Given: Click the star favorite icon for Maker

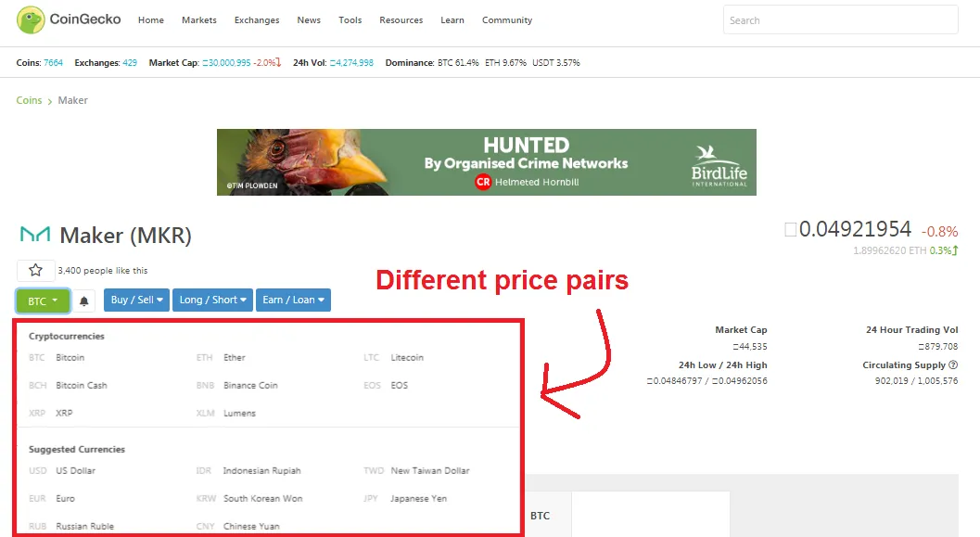Looking at the screenshot, I should (x=35, y=270).
